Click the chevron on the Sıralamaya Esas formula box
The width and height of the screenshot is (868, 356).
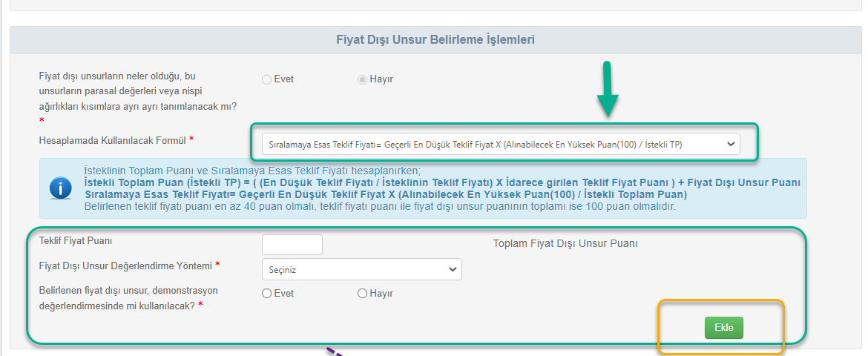[730, 144]
